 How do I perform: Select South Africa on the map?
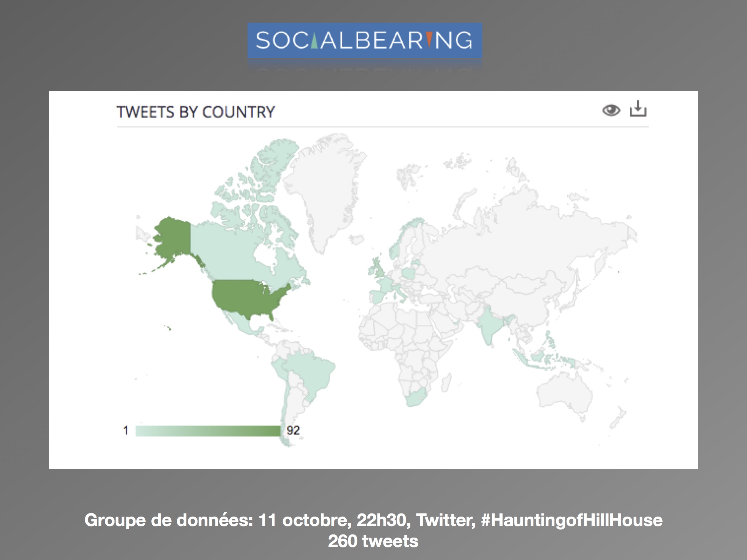(x=415, y=398)
